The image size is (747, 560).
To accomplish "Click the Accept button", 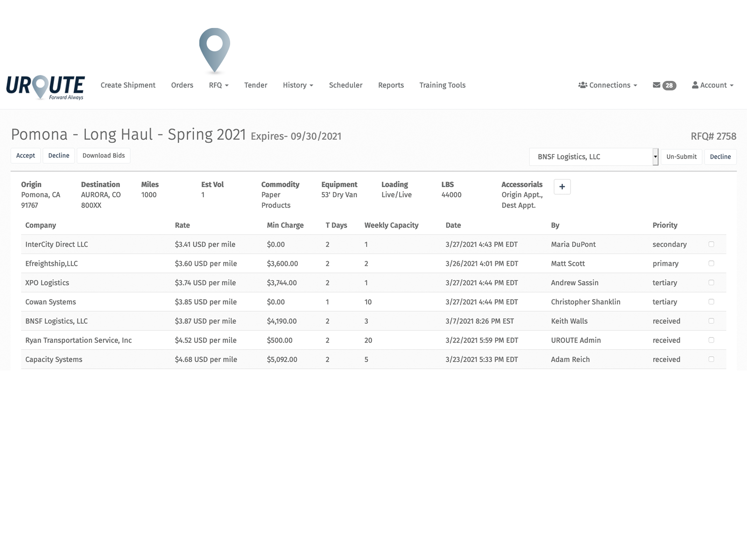I will click(x=26, y=155).
